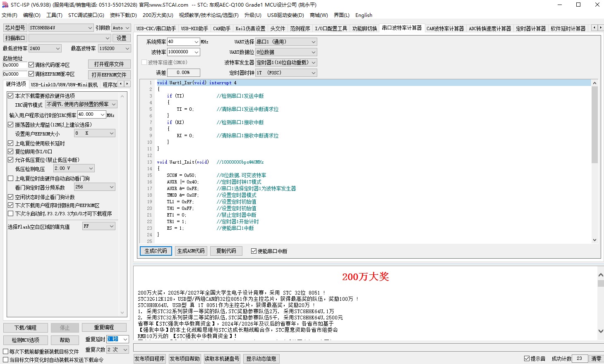This screenshot has width=604, height=364.
Task: Toggle 清除代码缓冲区 checkbox
Action: click(x=31, y=65)
